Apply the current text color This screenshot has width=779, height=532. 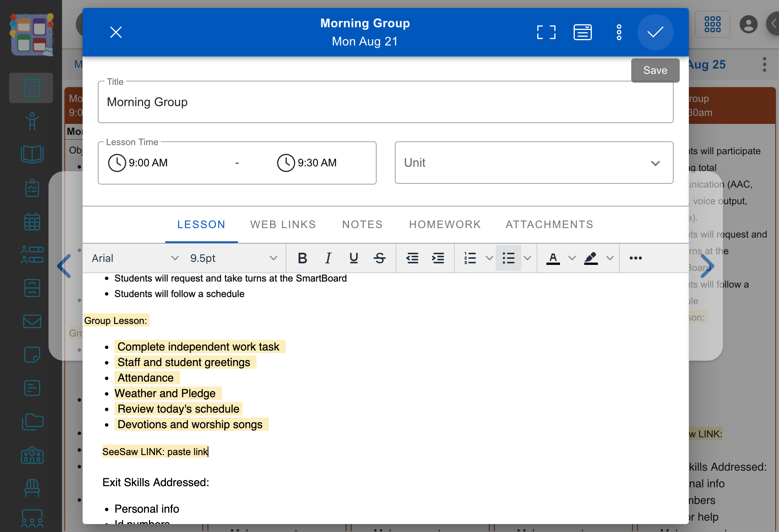point(553,258)
